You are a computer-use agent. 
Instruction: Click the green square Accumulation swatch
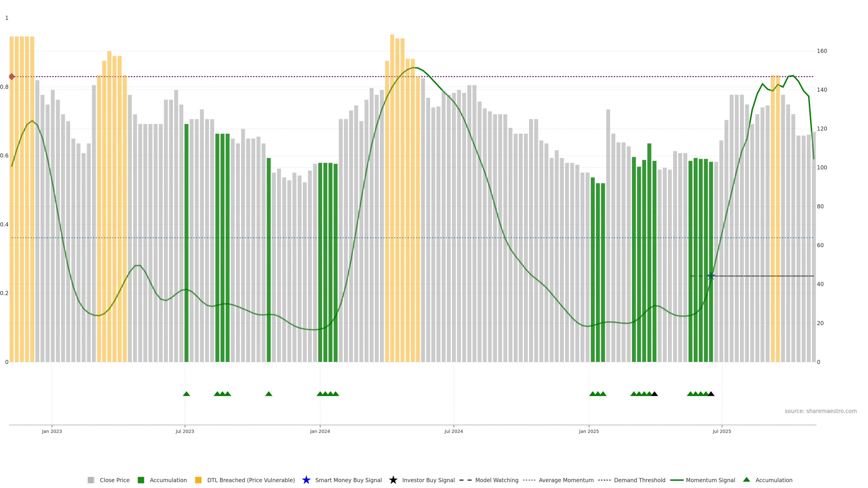[141, 480]
